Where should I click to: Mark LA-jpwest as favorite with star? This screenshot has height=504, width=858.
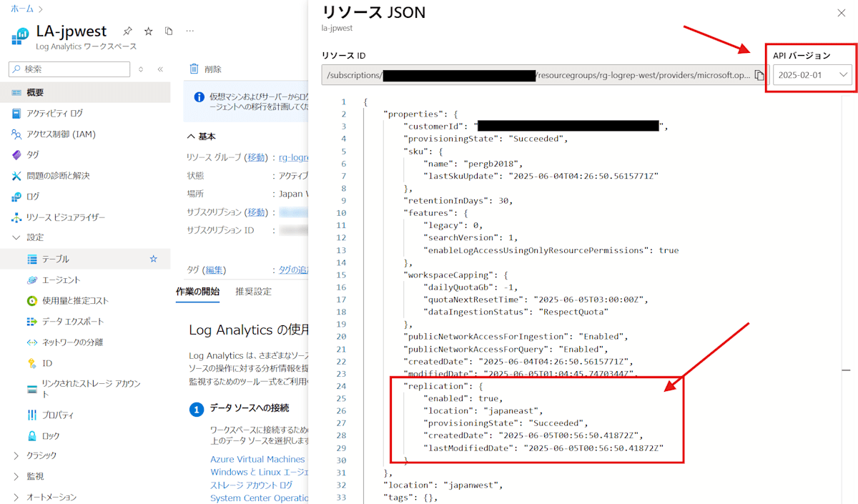coord(149,31)
